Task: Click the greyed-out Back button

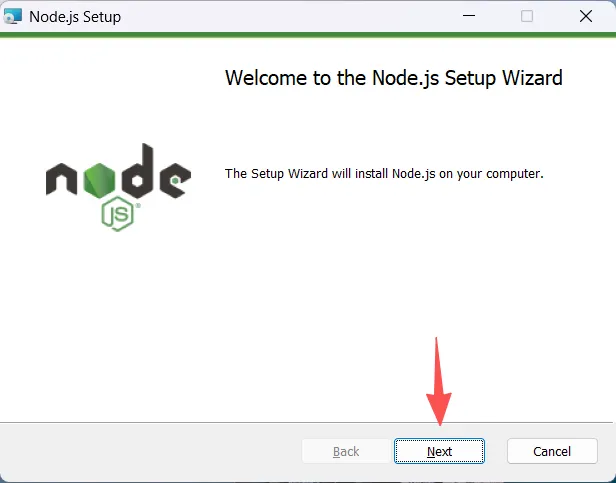Action: pyautogui.click(x=346, y=451)
